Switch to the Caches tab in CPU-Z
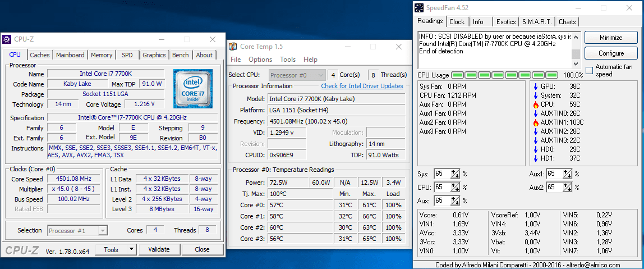This screenshot has width=644, height=269. (x=40, y=54)
